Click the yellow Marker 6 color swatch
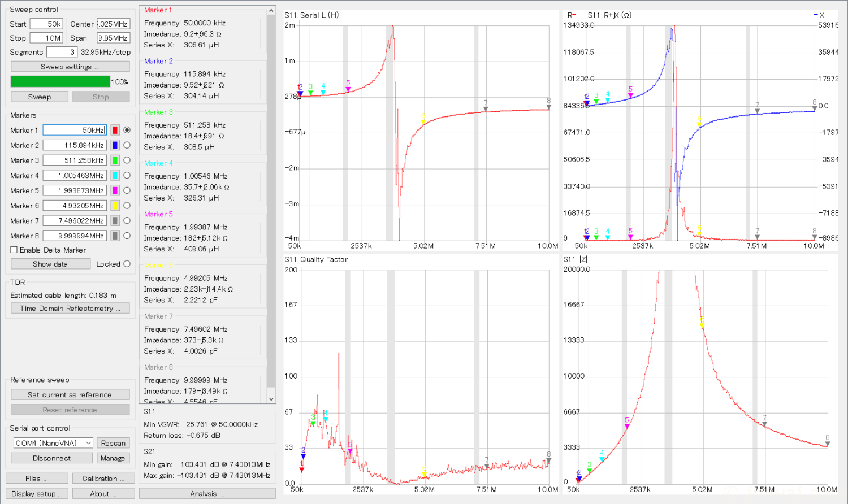 tap(115, 206)
